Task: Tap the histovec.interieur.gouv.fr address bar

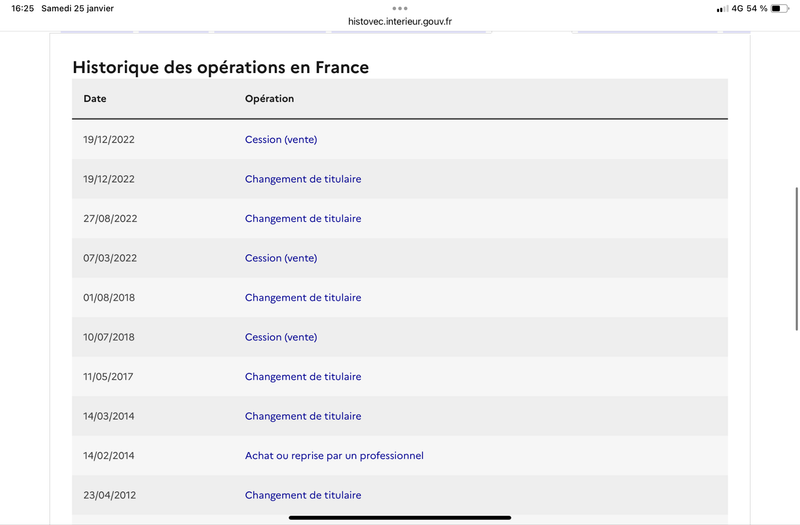Action: click(x=400, y=21)
